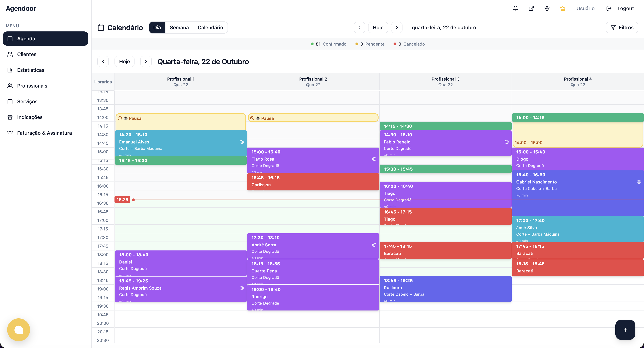Click globe icon on Tiago Rosa appointment
Image resolution: width=644 pixels, height=348 pixels.
click(374, 159)
